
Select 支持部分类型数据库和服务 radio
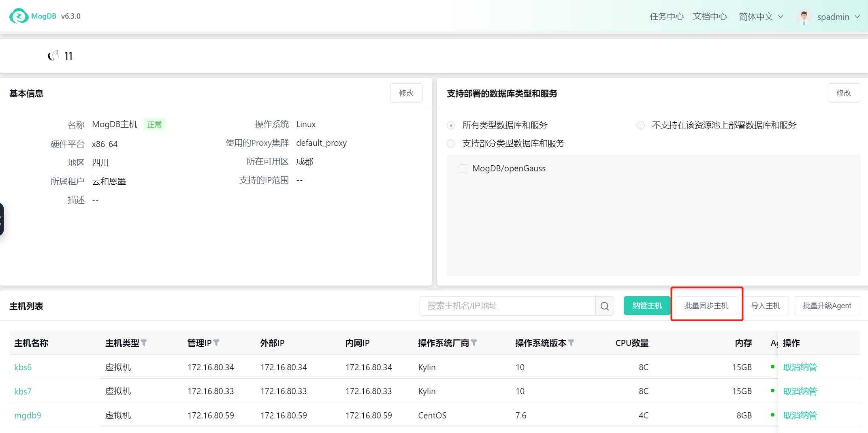pos(451,143)
